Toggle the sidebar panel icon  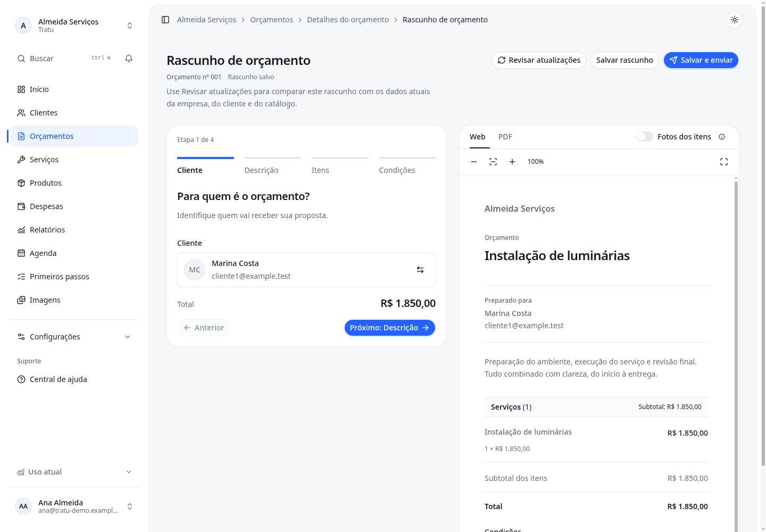tap(165, 20)
